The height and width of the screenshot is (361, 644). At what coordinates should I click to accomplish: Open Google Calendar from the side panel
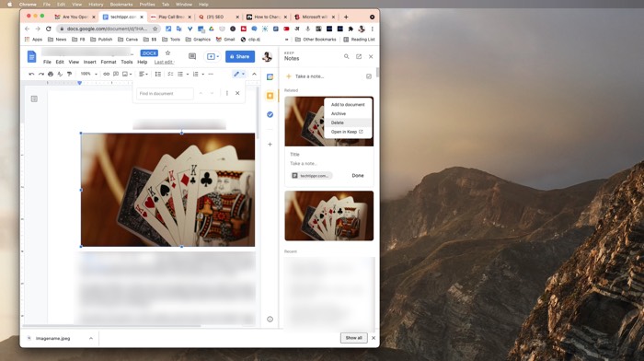click(270, 76)
